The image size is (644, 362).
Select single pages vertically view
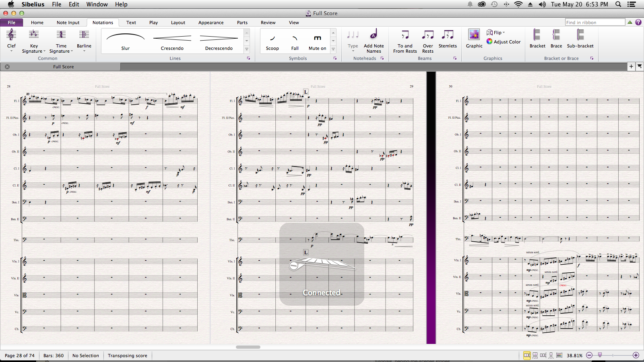coord(551,355)
